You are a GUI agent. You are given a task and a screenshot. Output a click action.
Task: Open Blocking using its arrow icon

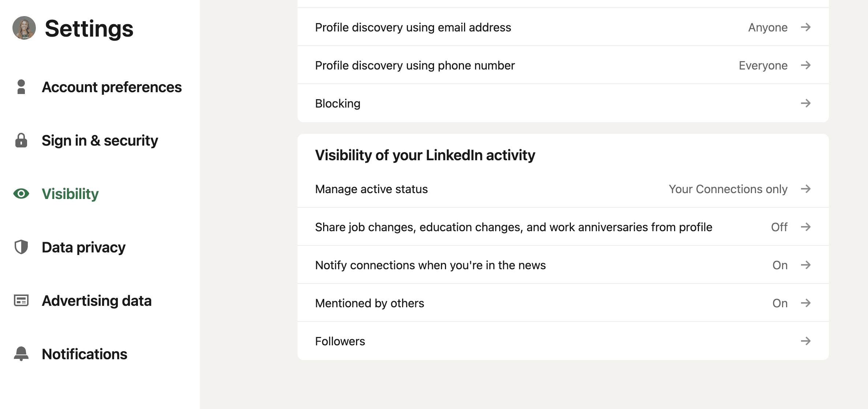(x=806, y=103)
